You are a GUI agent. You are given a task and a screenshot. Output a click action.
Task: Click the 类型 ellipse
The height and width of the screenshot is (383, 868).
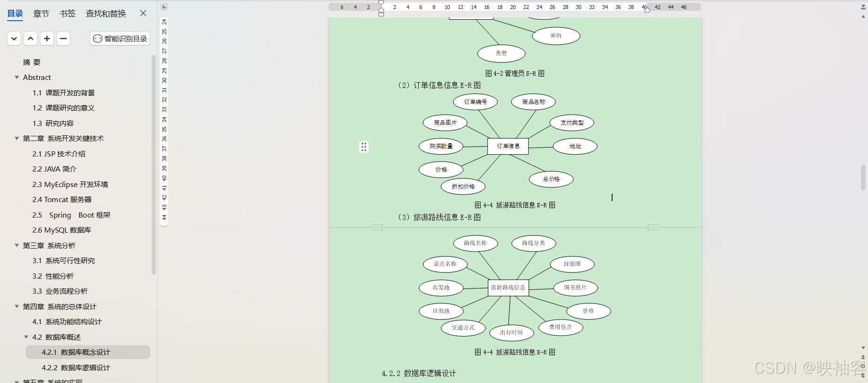(x=501, y=54)
